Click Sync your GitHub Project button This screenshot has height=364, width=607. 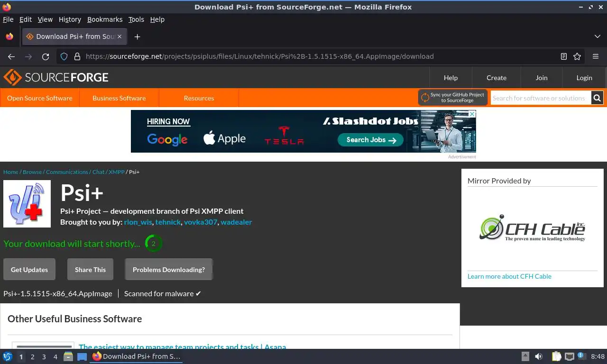453,98
